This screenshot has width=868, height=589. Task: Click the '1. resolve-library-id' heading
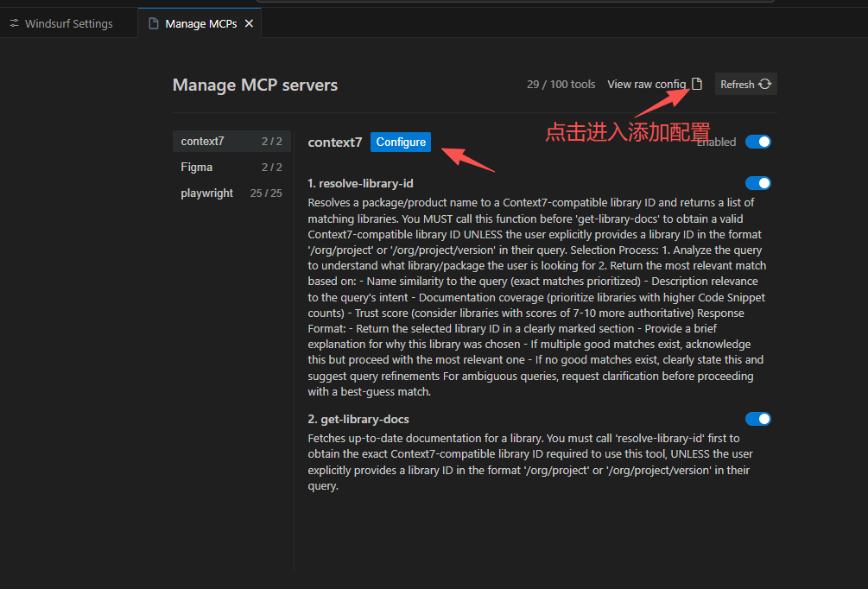[x=360, y=183]
